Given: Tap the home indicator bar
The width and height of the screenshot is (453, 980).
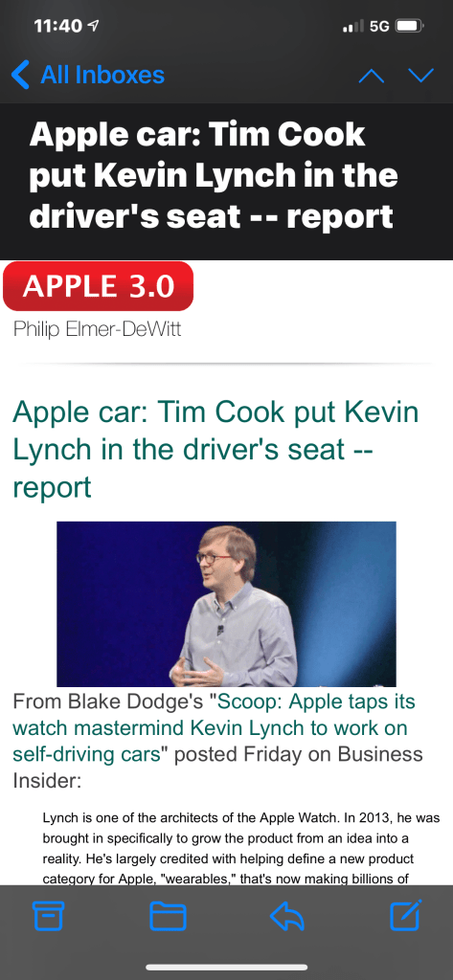Looking at the screenshot, I should coord(226,968).
